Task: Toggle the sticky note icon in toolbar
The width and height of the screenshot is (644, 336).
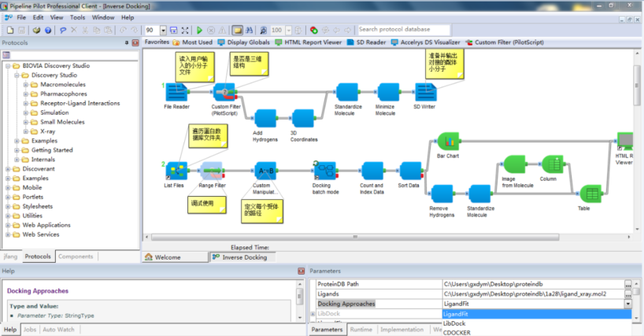Action: point(238,31)
